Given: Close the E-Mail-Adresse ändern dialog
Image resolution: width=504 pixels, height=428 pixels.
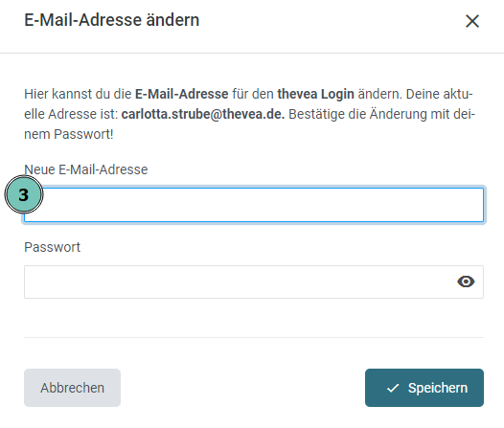Looking at the screenshot, I should [472, 21].
